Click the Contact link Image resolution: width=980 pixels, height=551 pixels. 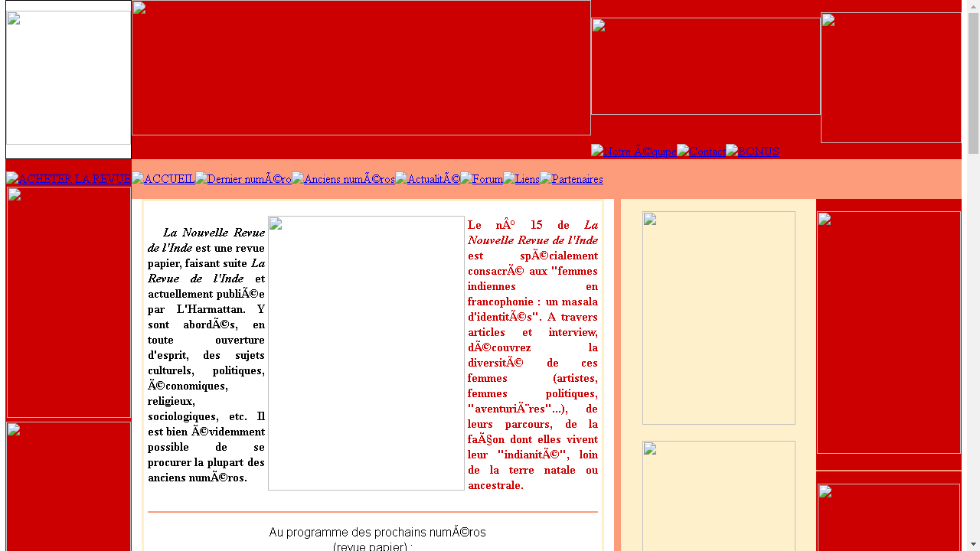coord(701,152)
